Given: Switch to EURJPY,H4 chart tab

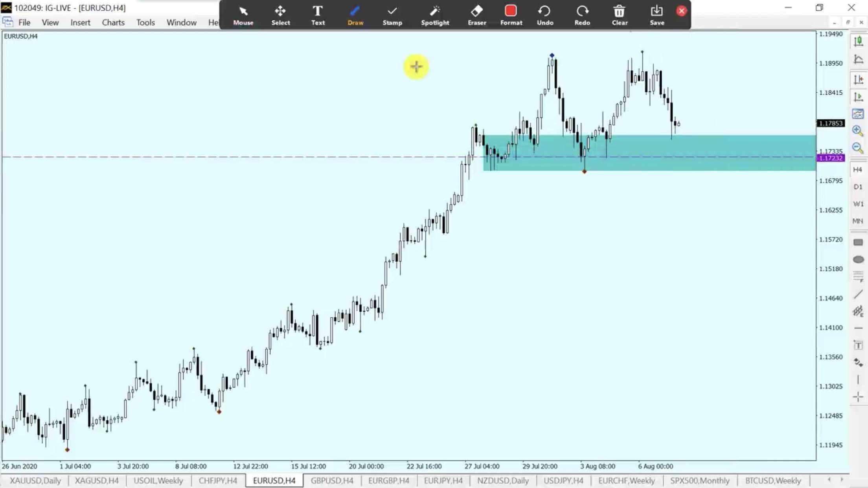Looking at the screenshot, I should (443, 481).
